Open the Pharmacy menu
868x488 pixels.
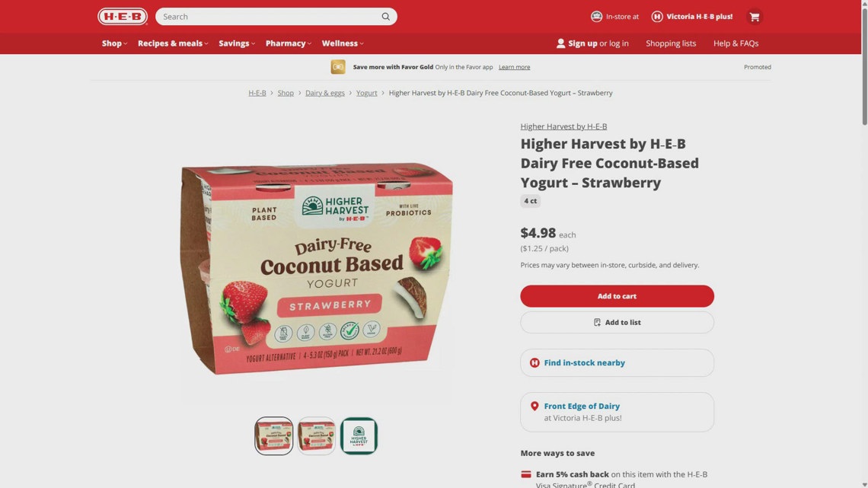point(289,43)
